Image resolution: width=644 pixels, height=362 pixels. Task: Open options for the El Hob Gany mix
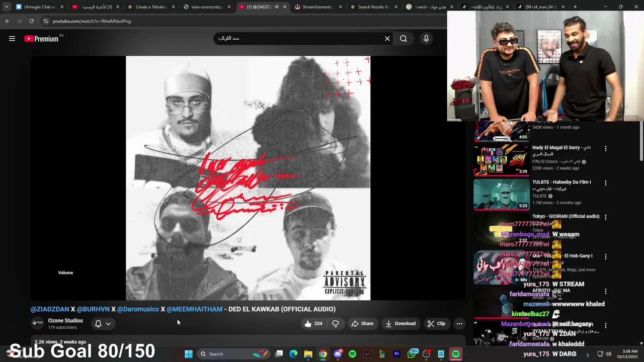[x=606, y=256]
